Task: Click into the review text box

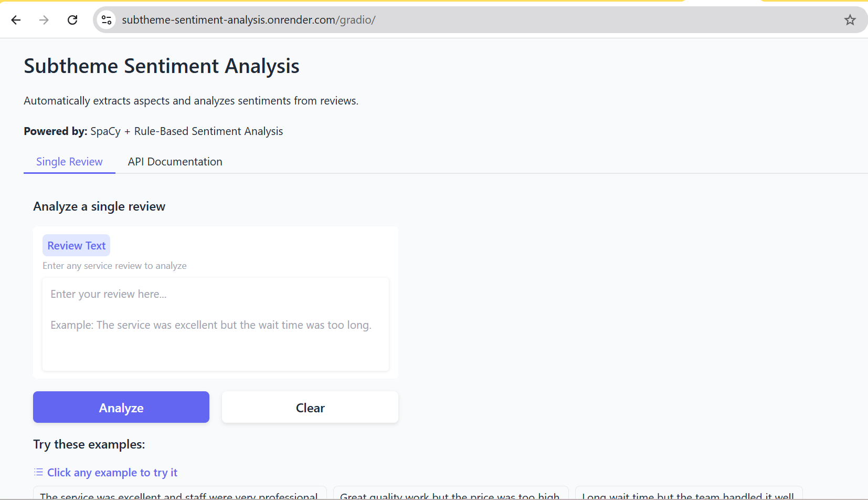Action: pos(215,324)
